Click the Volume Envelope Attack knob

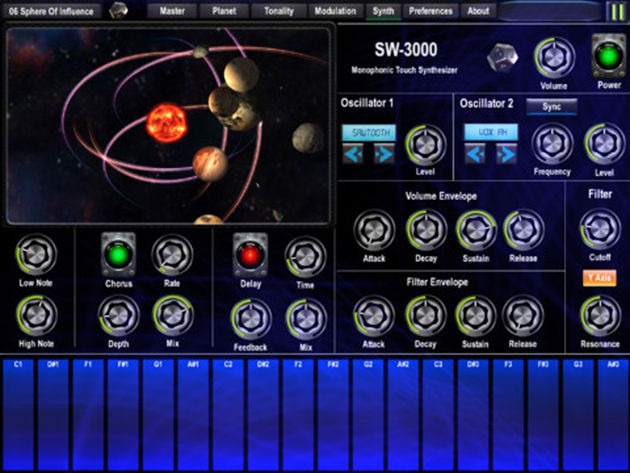374,230
